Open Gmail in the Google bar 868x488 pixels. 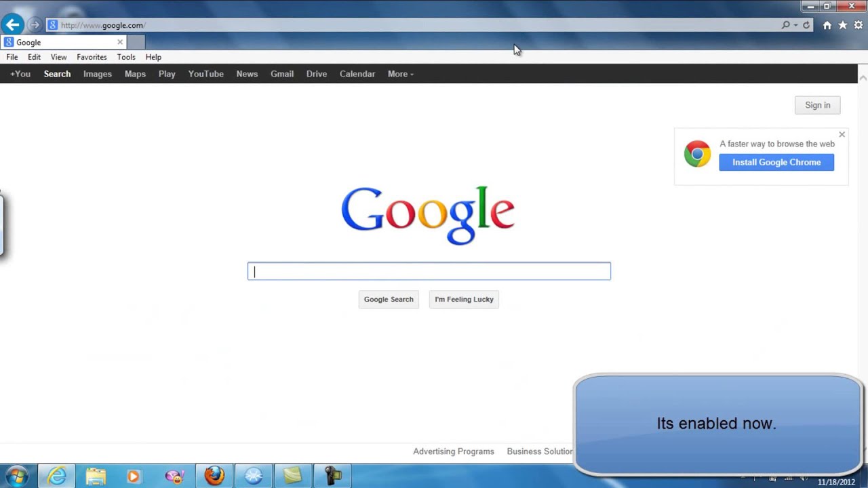click(282, 74)
